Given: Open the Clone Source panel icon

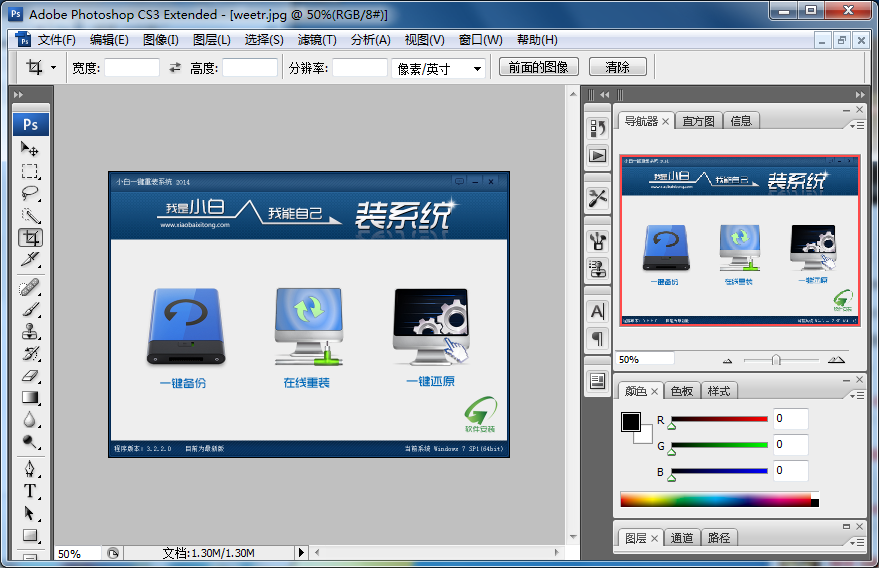Looking at the screenshot, I should coord(598,269).
